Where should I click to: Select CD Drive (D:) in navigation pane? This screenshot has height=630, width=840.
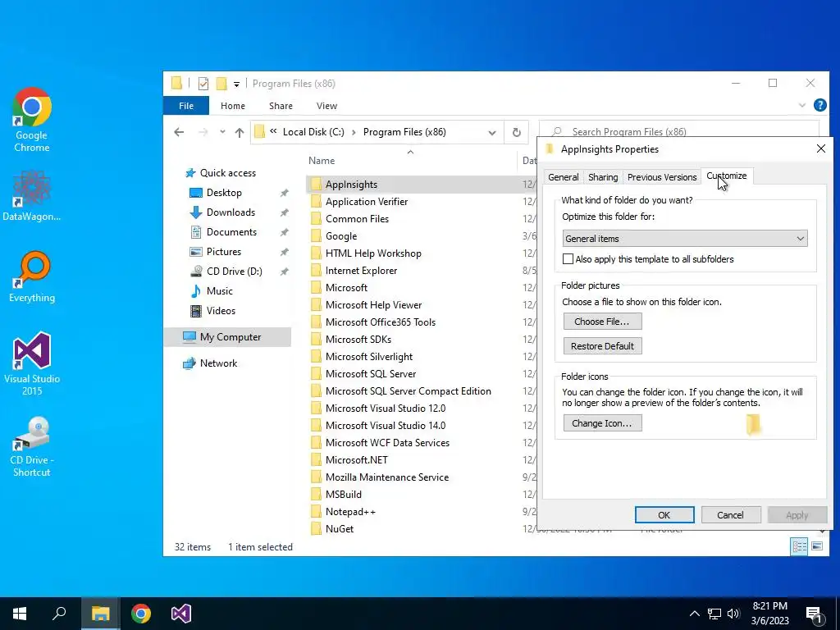coord(234,271)
